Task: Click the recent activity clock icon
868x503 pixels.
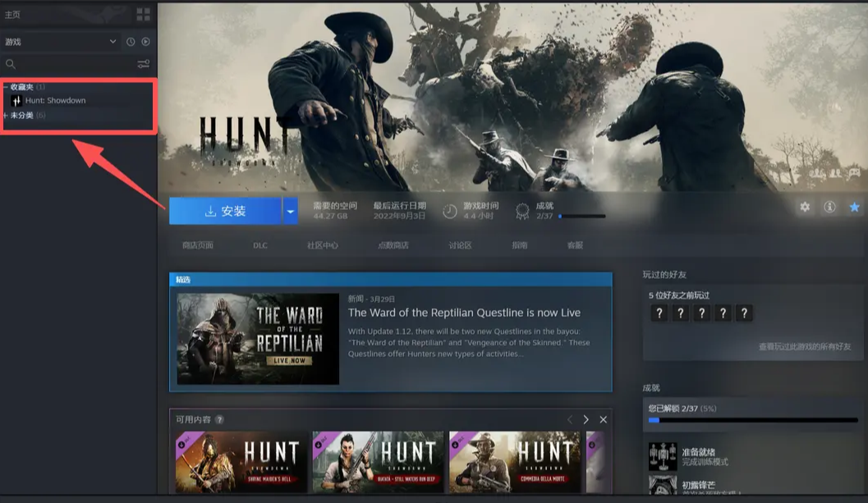Action: coord(131,42)
